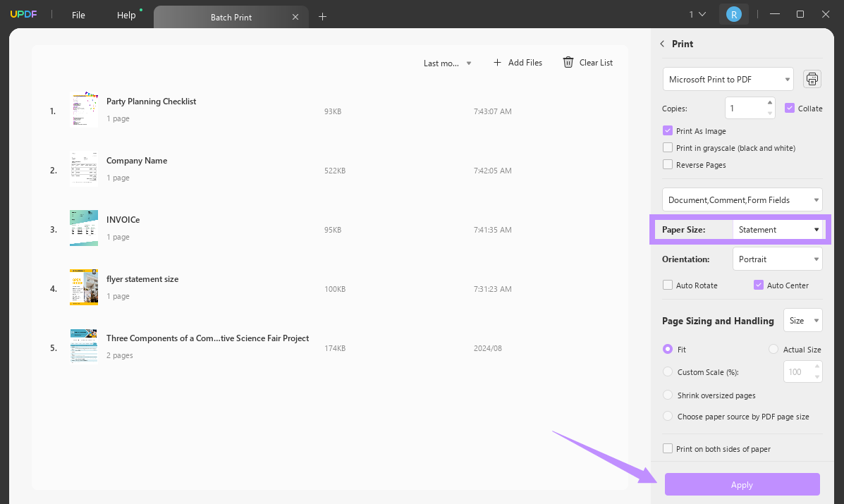Image resolution: width=844 pixels, height=504 pixels.
Task: Click the Clear List trash icon
Action: (568, 63)
